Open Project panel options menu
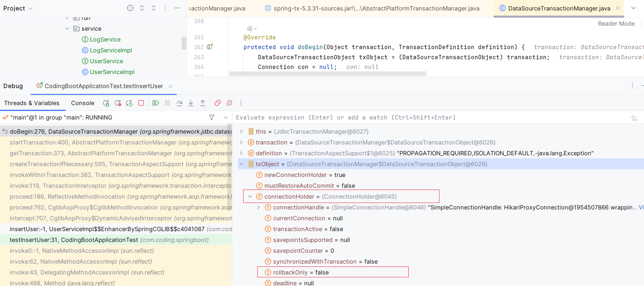This screenshot has width=644, height=286. (165, 8)
